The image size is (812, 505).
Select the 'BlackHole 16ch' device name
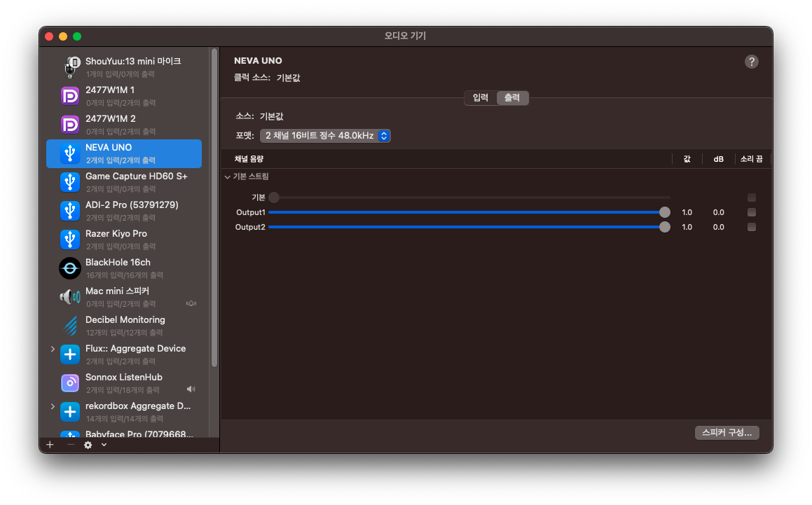tap(118, 263)
